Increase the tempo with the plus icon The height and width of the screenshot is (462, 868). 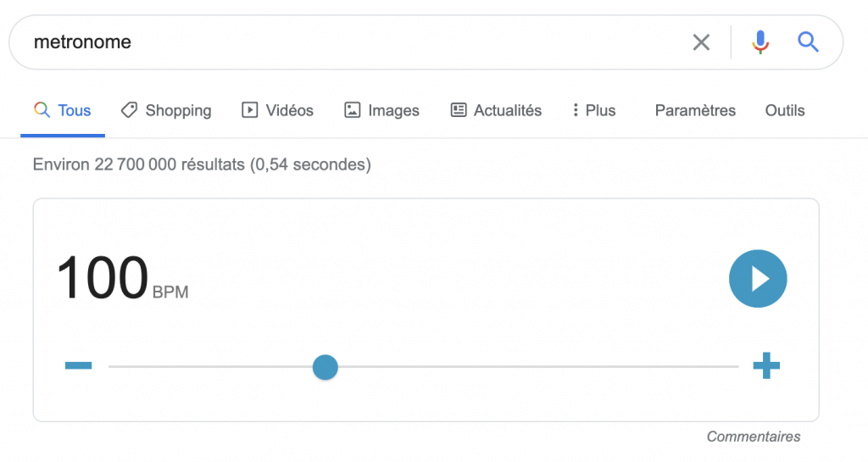(766, 366)
